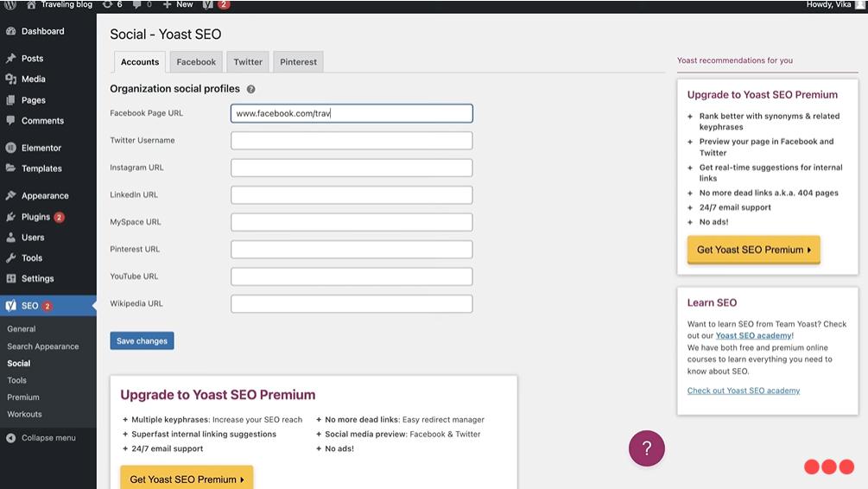868x489 pixels.
Task: Open Search Appearance submenu item
Action: coord(42,346)
